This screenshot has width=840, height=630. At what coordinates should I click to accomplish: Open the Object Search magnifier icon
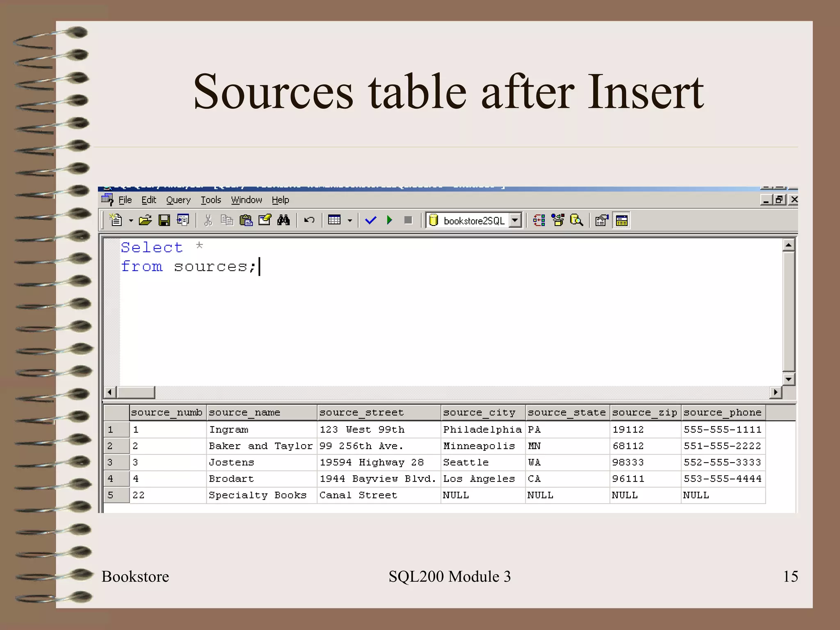[576, 221]
